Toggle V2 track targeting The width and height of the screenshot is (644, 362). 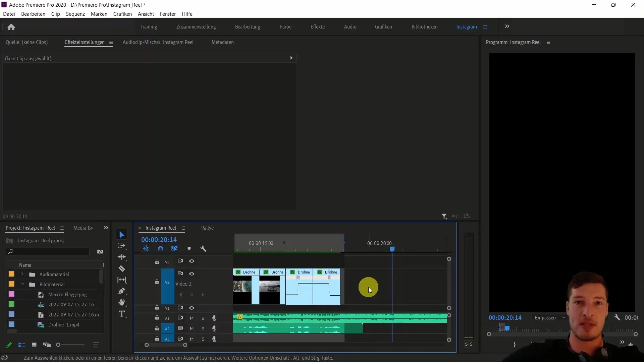pyautogui.click(x=167, y=282)
